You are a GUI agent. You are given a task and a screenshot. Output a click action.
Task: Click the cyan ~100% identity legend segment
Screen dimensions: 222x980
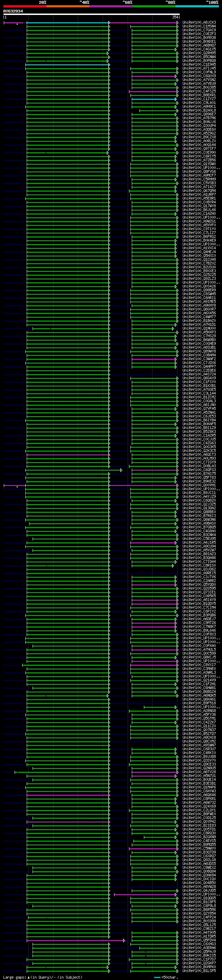(197, 6)
